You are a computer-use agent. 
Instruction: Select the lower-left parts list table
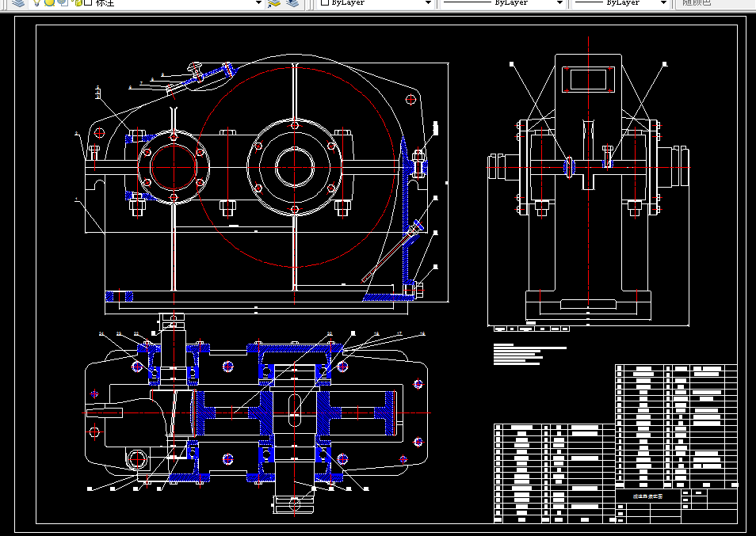coord(555,473)
